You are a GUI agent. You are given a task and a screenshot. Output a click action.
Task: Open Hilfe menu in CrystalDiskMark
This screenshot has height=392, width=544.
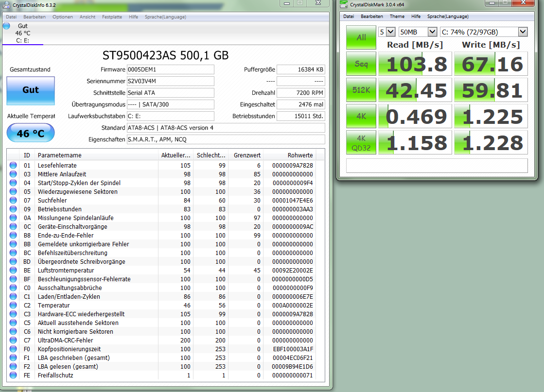coord(416,17)
